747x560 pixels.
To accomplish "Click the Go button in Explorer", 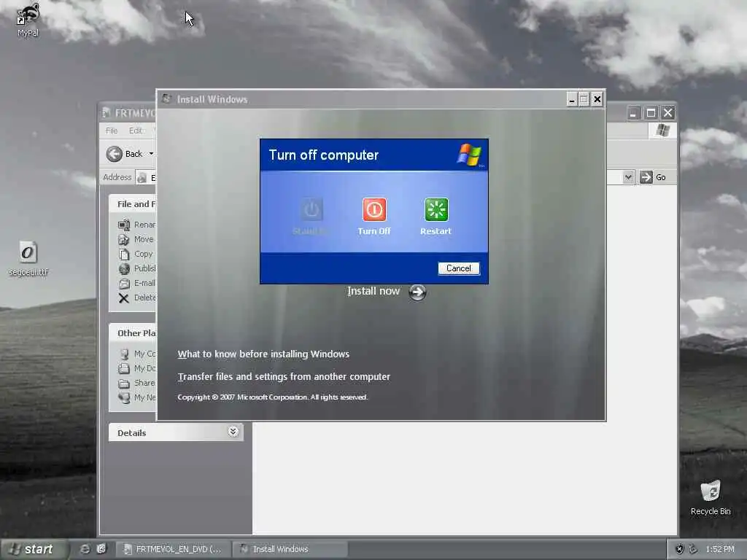I will (x=653, y=177).
